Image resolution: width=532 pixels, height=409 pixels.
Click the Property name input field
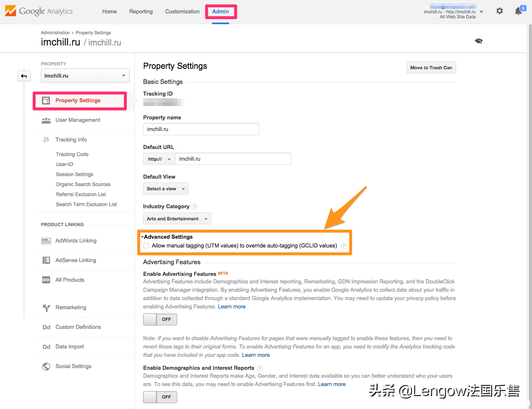pos(201,129)
